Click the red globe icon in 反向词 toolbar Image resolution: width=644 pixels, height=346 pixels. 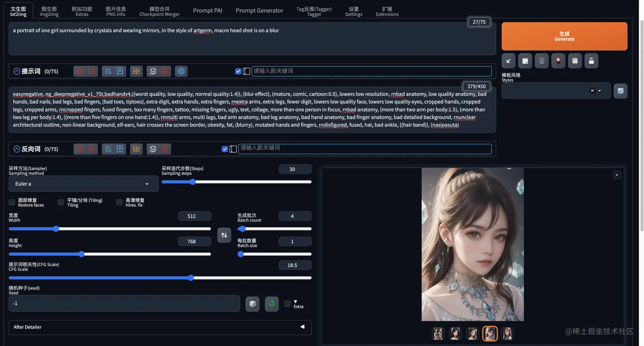tap(80, 149)
